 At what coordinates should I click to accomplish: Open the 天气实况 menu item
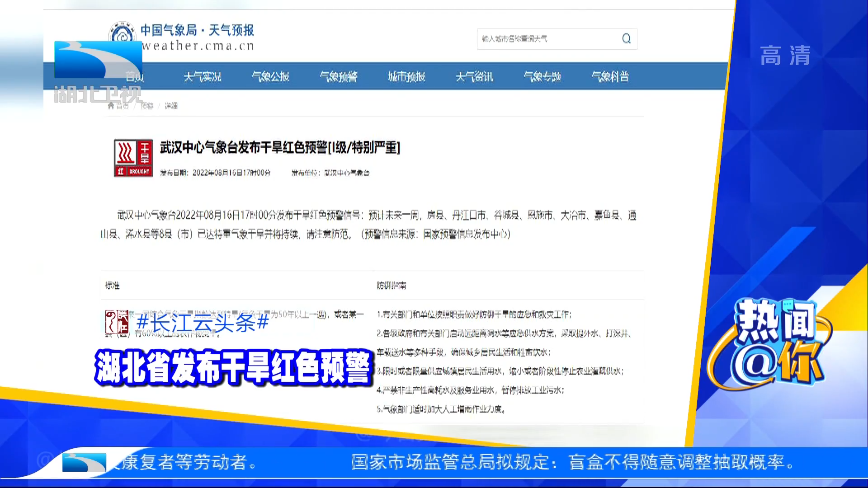202,77
